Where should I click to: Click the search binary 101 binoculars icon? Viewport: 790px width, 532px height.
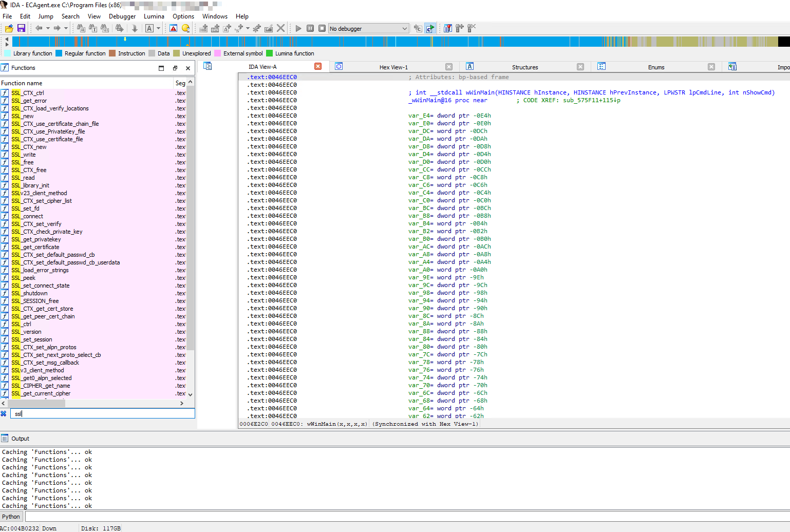[x=105, y=28]
